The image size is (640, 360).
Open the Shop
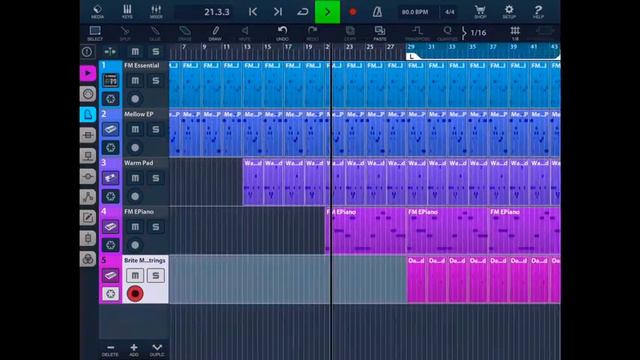point(480,12)
